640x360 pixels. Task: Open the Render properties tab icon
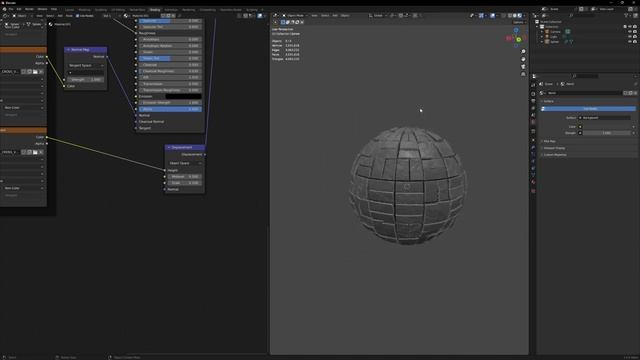coord(533,93)
